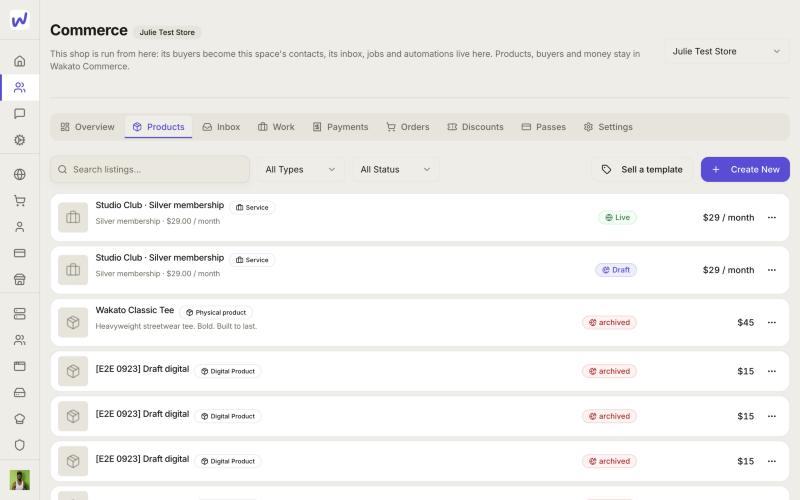Open the user avatar photo

tap(19, 480)
